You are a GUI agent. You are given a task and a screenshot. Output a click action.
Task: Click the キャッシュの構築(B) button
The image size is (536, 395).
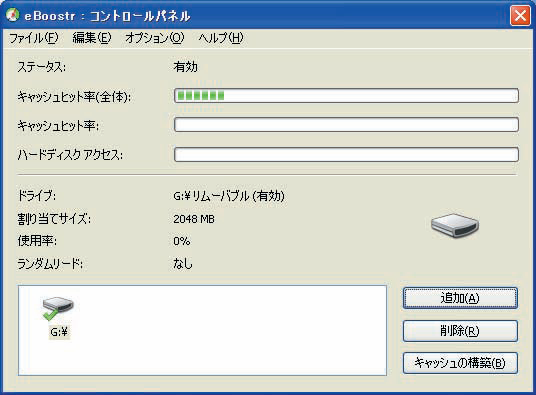(460, 363)
